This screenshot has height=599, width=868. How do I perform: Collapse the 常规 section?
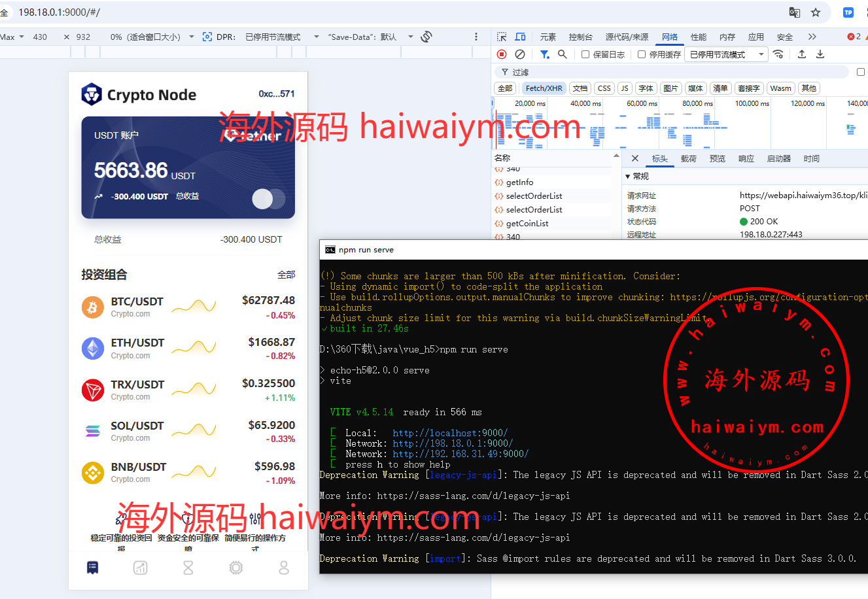(636, 177)
